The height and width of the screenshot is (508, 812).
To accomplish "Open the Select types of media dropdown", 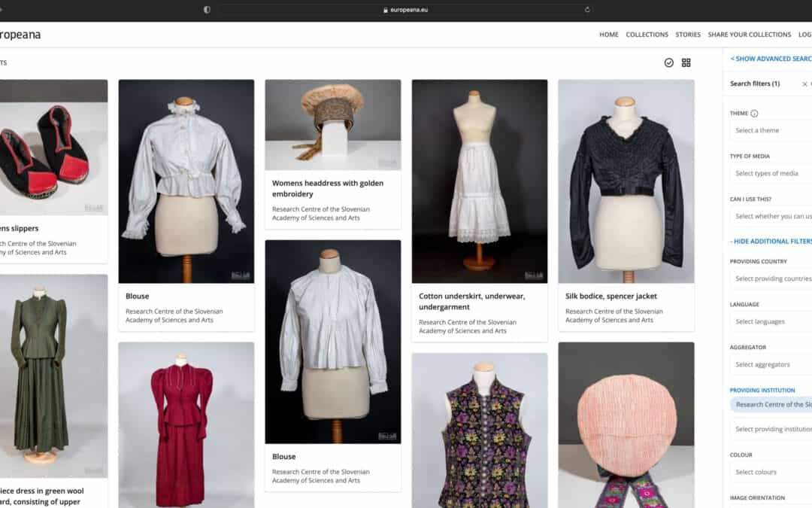I will 771,174.
